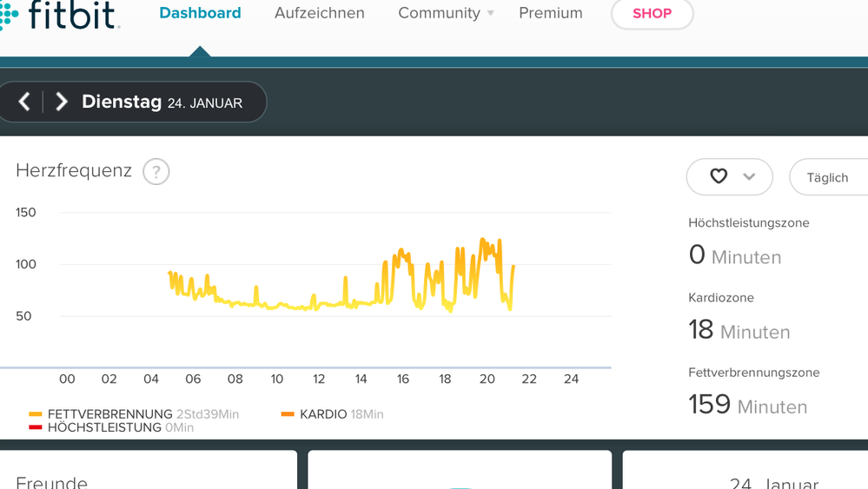This screenshot has width=868, height=489.
Task: Click the orange Fettverbrennung legend marker
Action: (36, 415)
